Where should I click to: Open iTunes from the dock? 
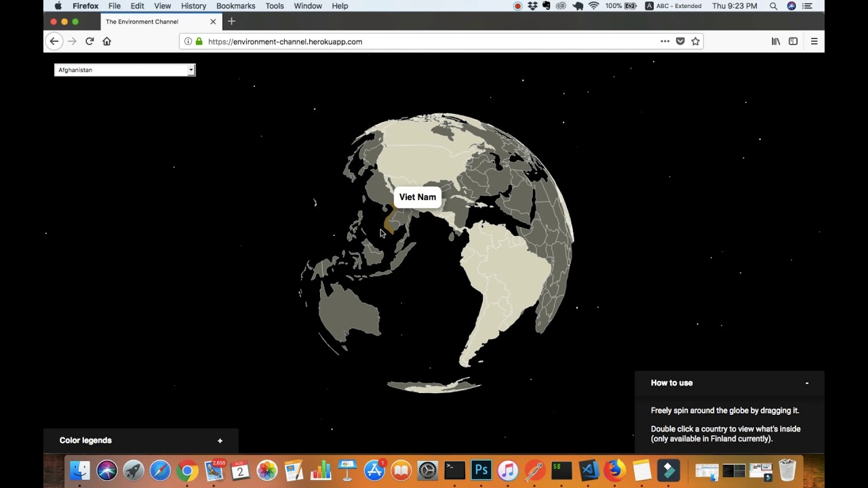click(508, 470)
